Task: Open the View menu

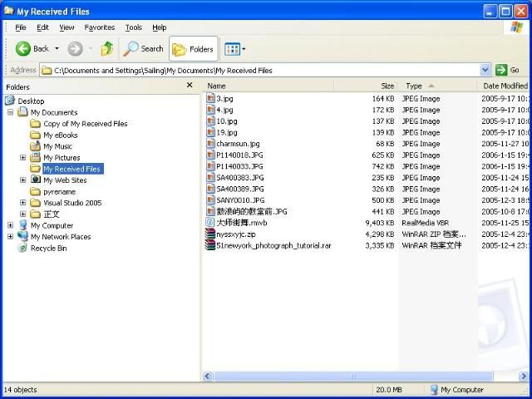Action: (66, 27)
